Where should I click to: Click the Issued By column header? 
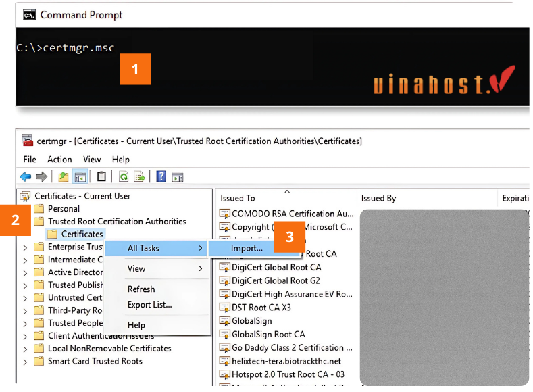tap(378, 198)
